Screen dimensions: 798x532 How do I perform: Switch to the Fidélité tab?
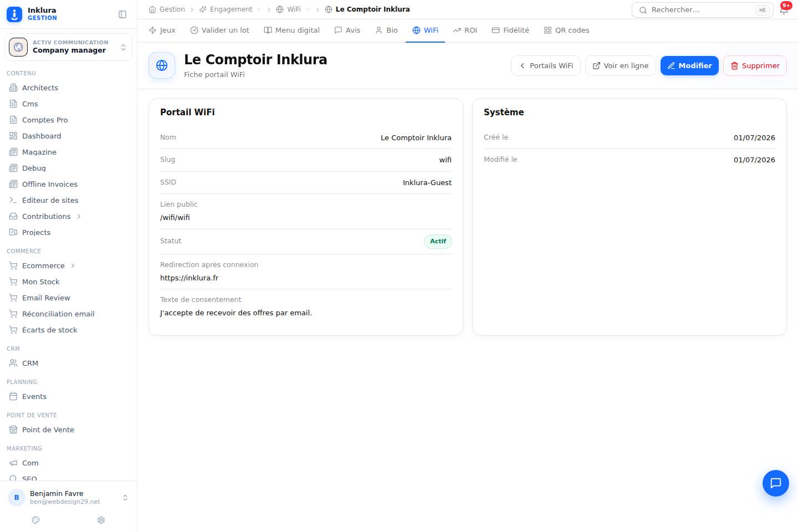coord(510,30)
